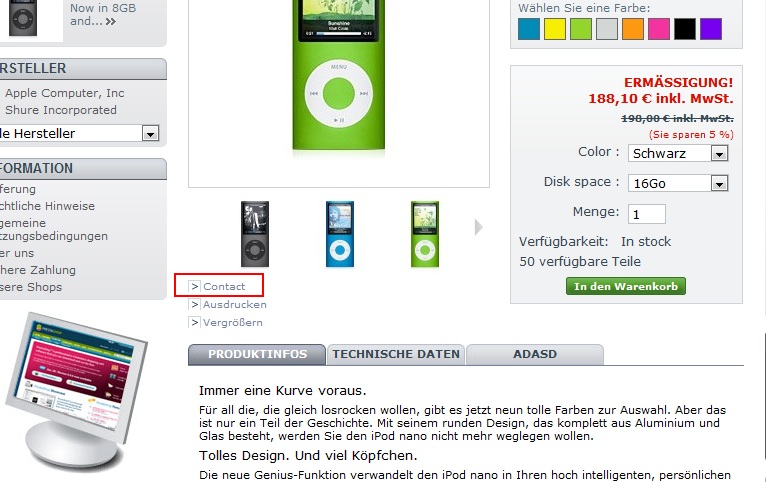Choose the orange color swatch
This screenshot has height=482, width=766.
tap(633, 29)
